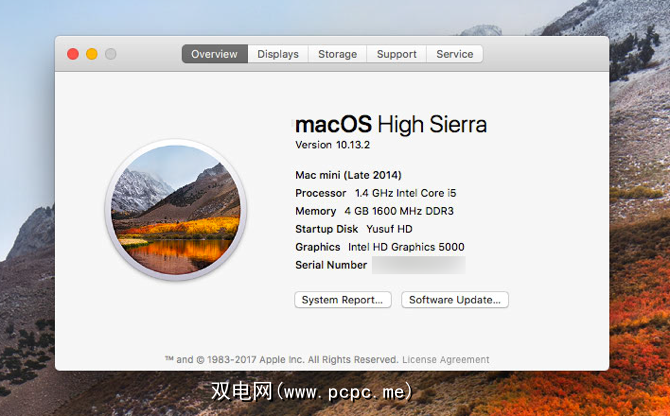This screenshot has height=416, width=670.
Task: Click the Memory 4 GB DDR3 line
Action: click(374, 211)
